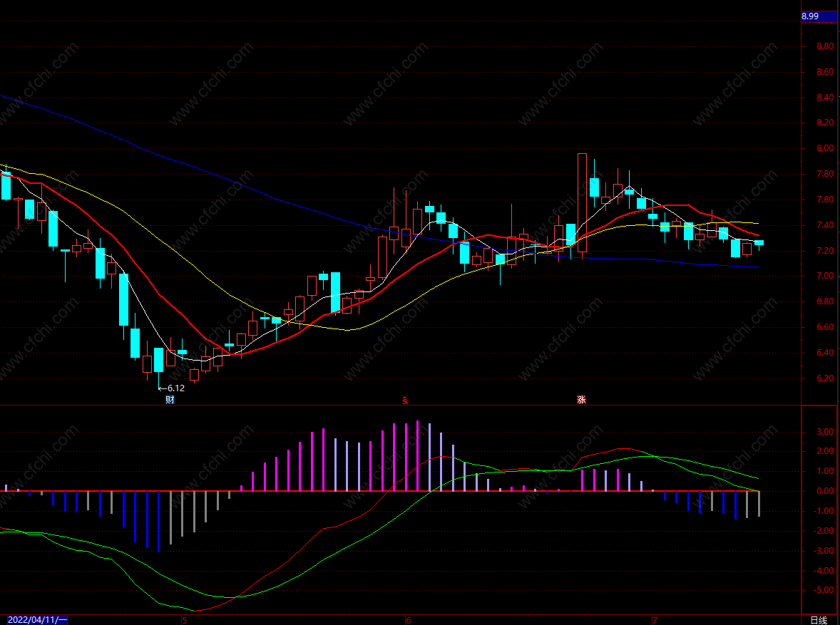
Task: Click the 7.00 price axis label
Action: 825,276
